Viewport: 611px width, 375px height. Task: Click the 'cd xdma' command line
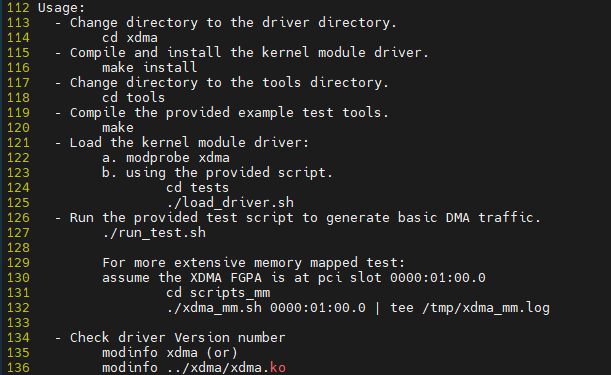[130, 38]
